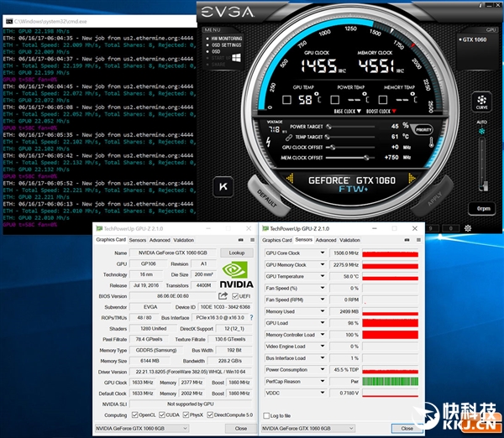
Task: Click the thermometer icon next to PRIORITY
Action: (432, 142)
